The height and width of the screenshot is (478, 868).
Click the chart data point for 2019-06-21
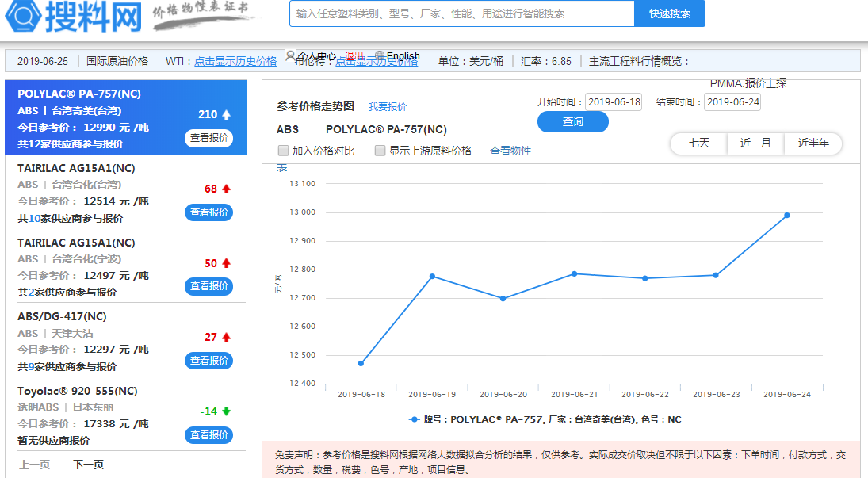point(574,273)
